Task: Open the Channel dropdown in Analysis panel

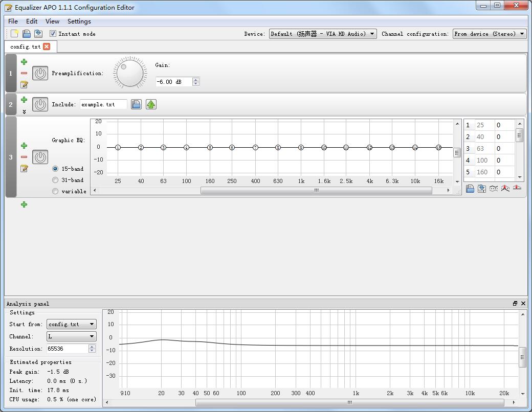Action: [x=71, y=336]
